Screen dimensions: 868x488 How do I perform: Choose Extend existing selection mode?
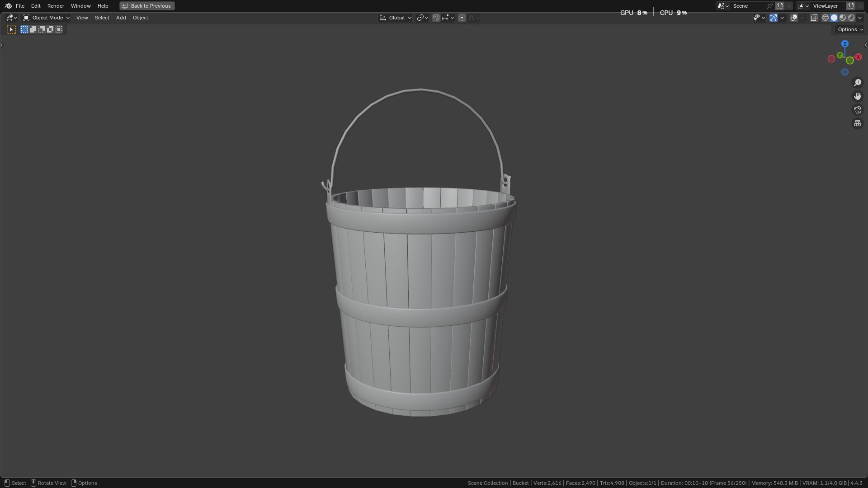pos(33,29)
